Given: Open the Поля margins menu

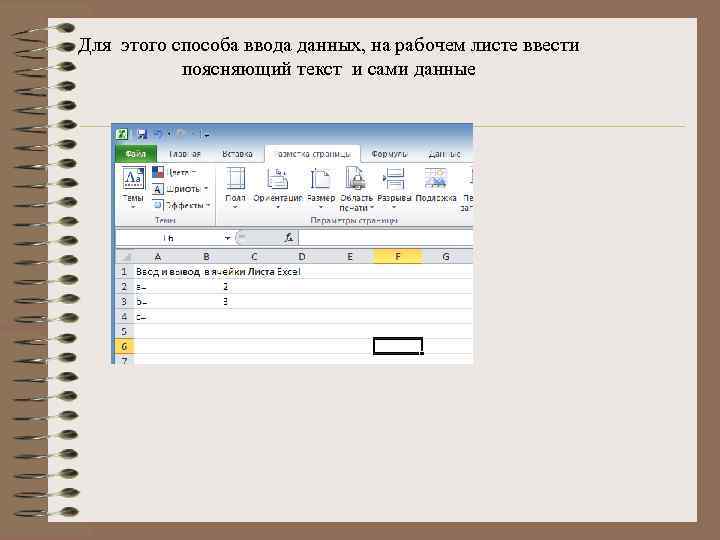Looking at the screenshot, I should click(x=236, y=188).
